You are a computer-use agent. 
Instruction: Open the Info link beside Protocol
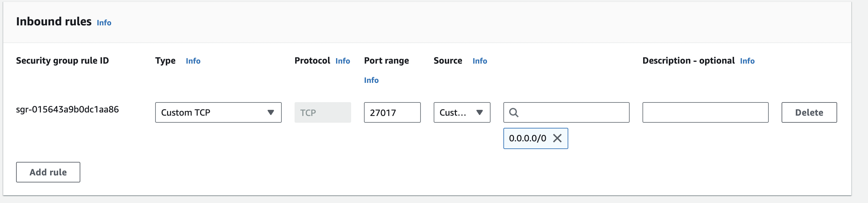(x=342, y=61)
